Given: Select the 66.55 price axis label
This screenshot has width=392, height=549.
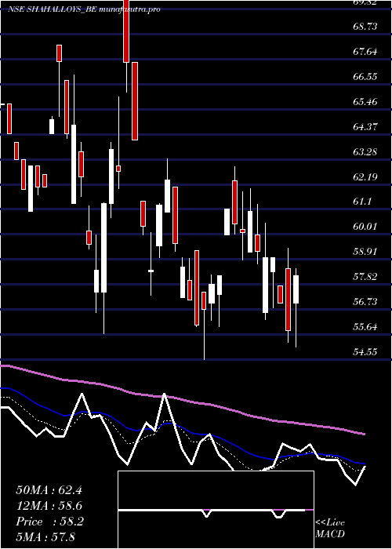Looking at the screenshot, I should click(365, 77).
